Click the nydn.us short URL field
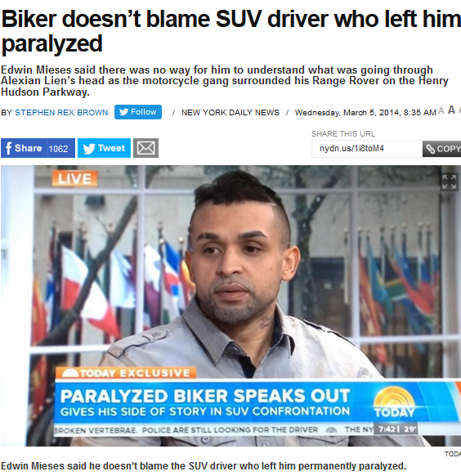Image resolution: width=461 pixels, height=476 pixels. (x=367, y=149)
